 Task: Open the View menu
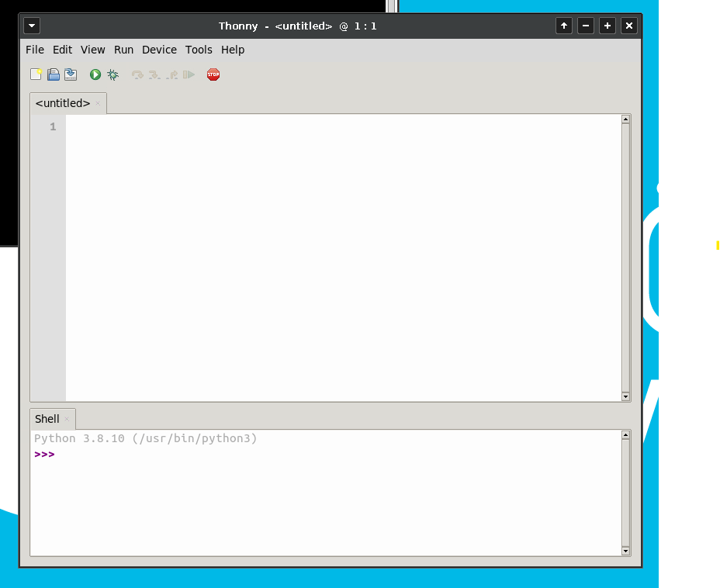pos(93,50)
